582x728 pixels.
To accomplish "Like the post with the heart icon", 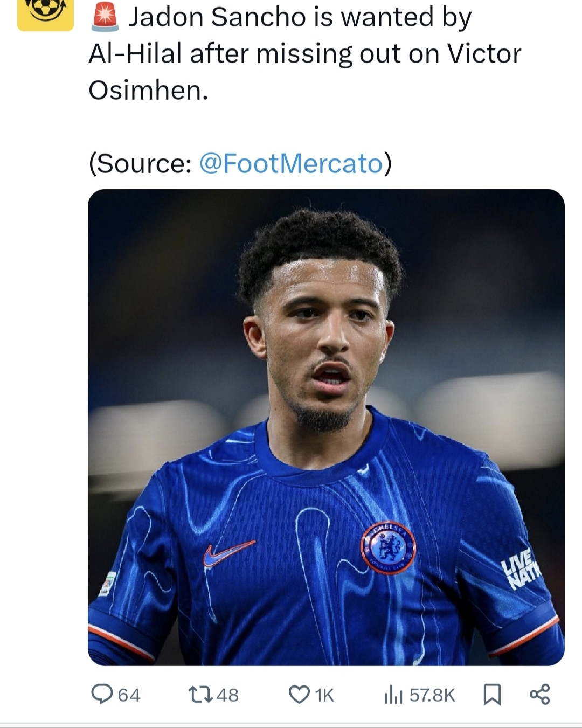I will coord(299,695).
